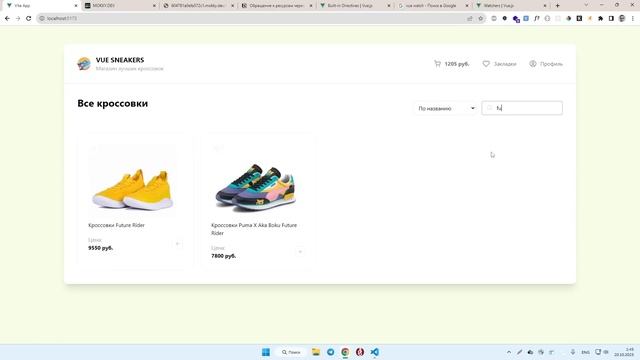The width and height of the screenshot is (640, 360).
Task: Click the VUE SNEAKERS store name
Action: [x=120, y=60]
